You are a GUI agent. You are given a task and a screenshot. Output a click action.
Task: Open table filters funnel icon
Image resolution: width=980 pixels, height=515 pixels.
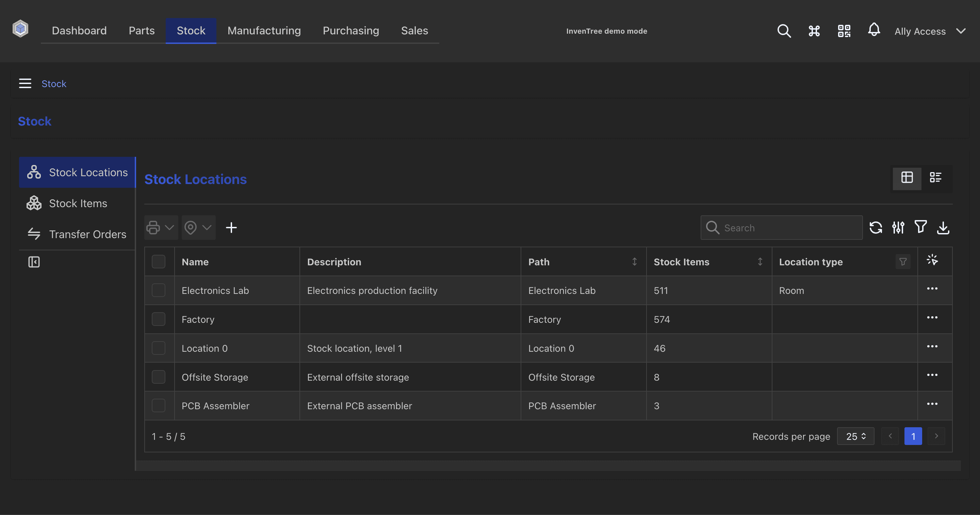point(921,227)
